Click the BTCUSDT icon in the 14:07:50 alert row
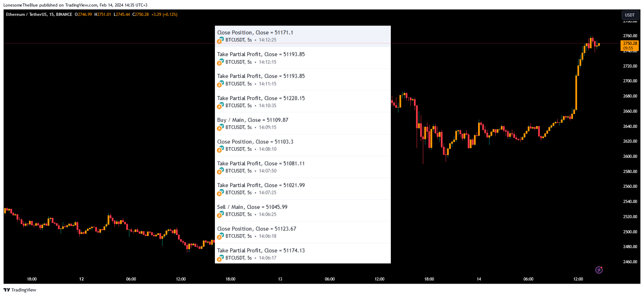644x296 pixels. (220, 171)
